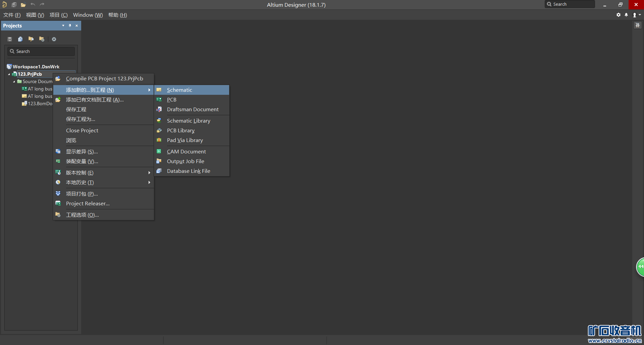The width and height of the screenshot is (644, 345).
Task: Select Schematic in the submenu
Action: coord(192,90)
